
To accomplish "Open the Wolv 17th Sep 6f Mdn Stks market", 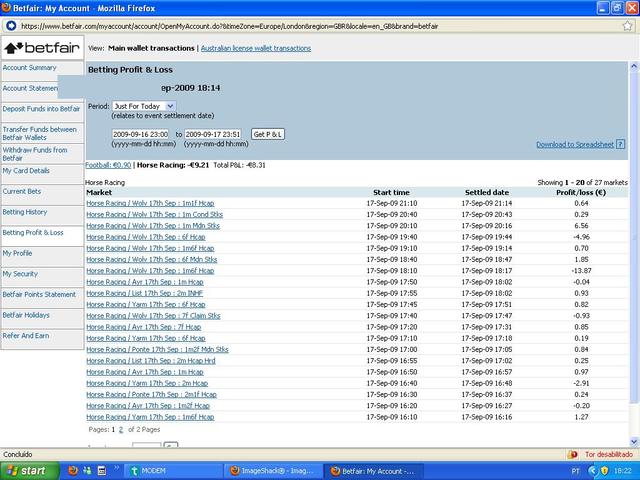I will [x=152, y=260].
